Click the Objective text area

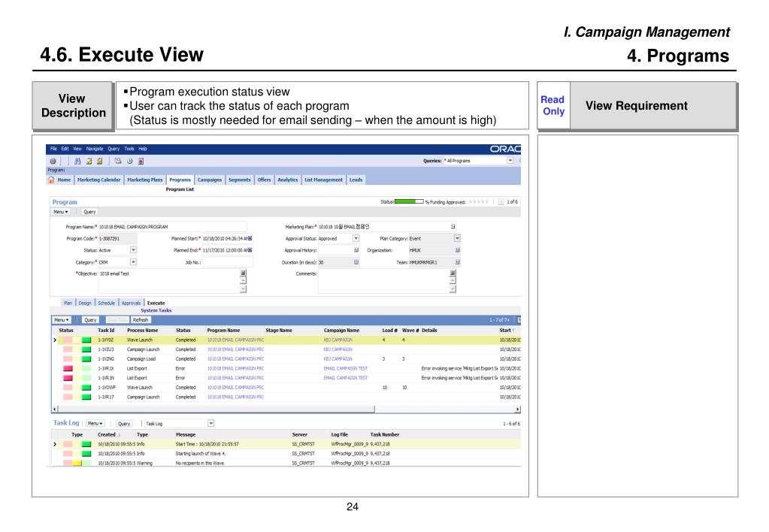169,281
